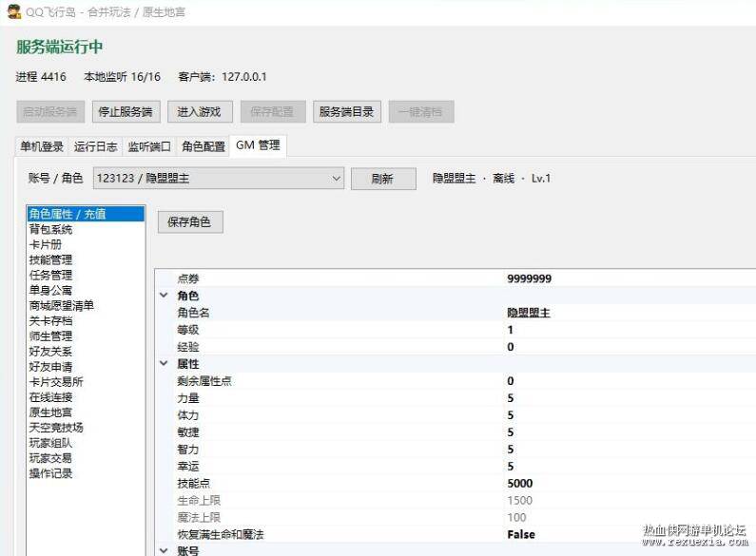The height and width of the screenshot is (556, 756).
Task: Select 好友关系 in the list
Action: pos(86,352)
